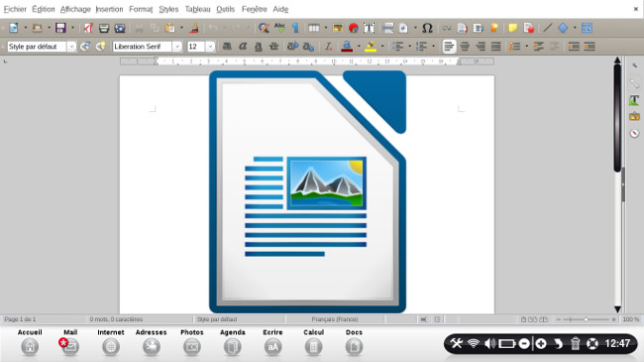The height and width of the screenshot is (362, 644).
Task: Toggle justified text alignment
Action: [x=495, y=47]
